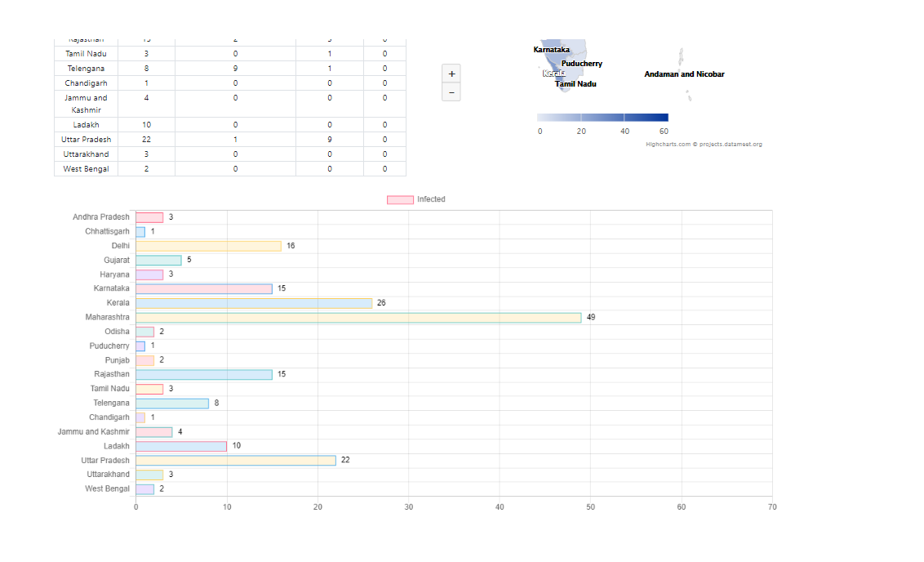Click the Jammu and Kashmir bar in chart
This screenshot has height=562, width=924.
(x=153, y=432)
